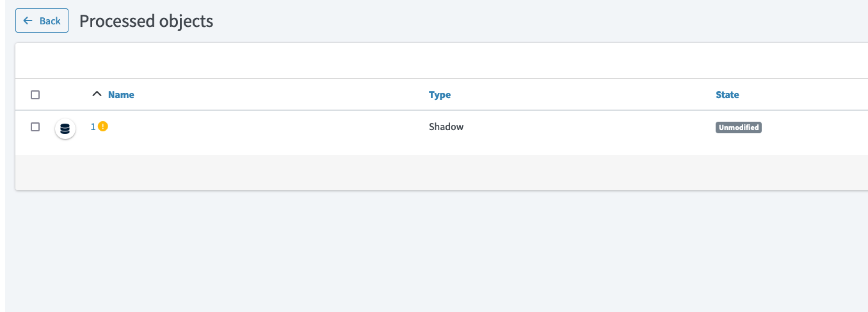Click the yellow warning icon beside name 1

click(x=103, y=127)
